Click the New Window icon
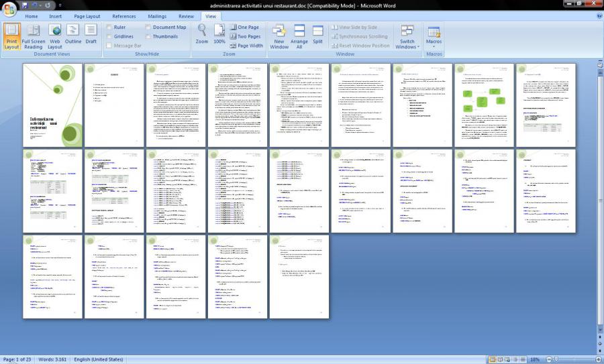 (279, 35)
